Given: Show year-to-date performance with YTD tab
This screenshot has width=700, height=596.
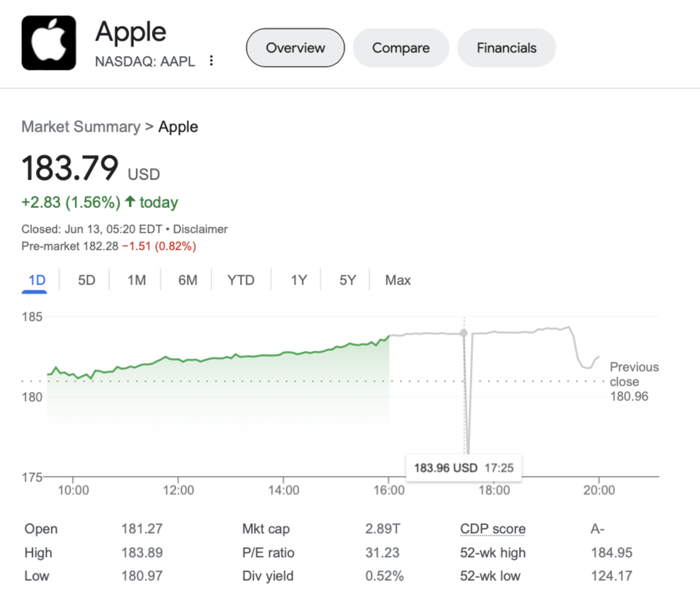Looking at the screenshot, I should pyautogui.click(x=240, y=280).
